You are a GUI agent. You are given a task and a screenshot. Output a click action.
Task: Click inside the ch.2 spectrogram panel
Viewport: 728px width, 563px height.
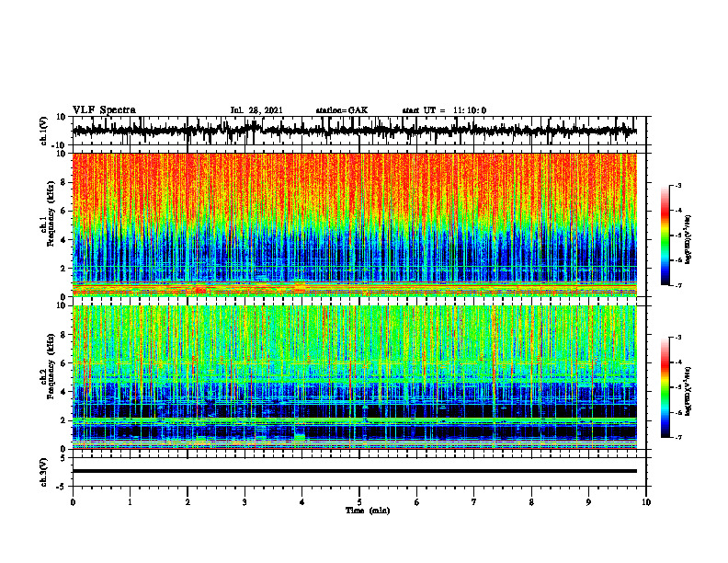355,377
